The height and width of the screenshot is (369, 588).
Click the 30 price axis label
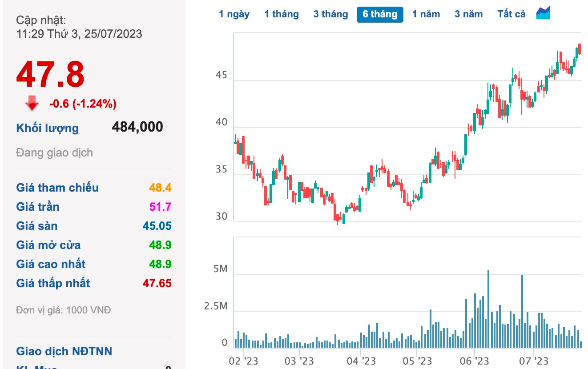(221, 217)
